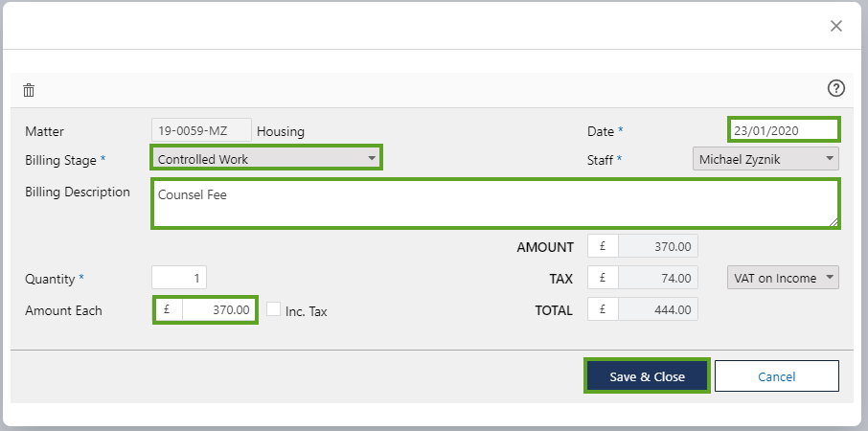Open the Staff dropdown showing Michael Zyznik
This screenshot has width=868, height=431.
click(x=765, y=158)
